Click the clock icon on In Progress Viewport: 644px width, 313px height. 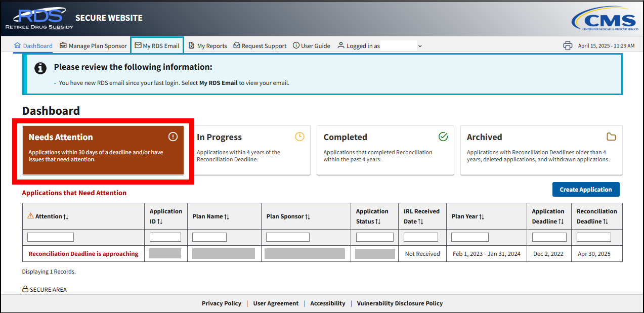299,137
